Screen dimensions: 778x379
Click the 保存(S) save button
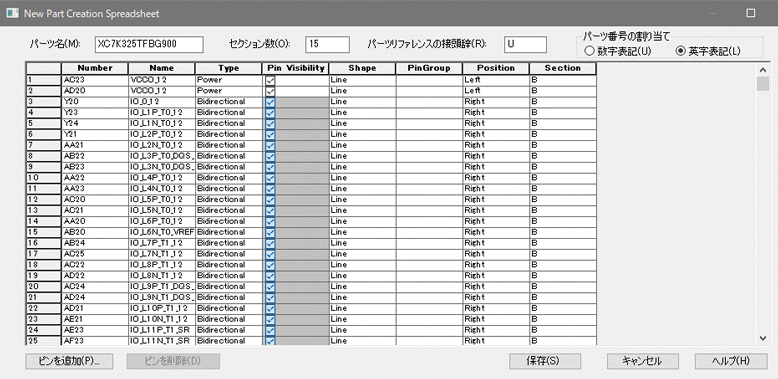(x=545, y=361)
